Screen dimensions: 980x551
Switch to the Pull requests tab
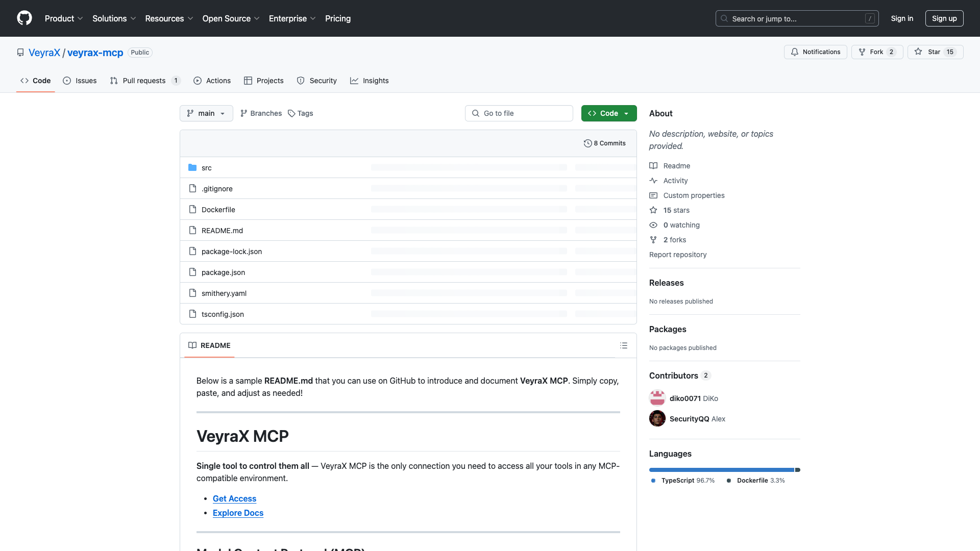pyautogui.click(x=144, y=81)
